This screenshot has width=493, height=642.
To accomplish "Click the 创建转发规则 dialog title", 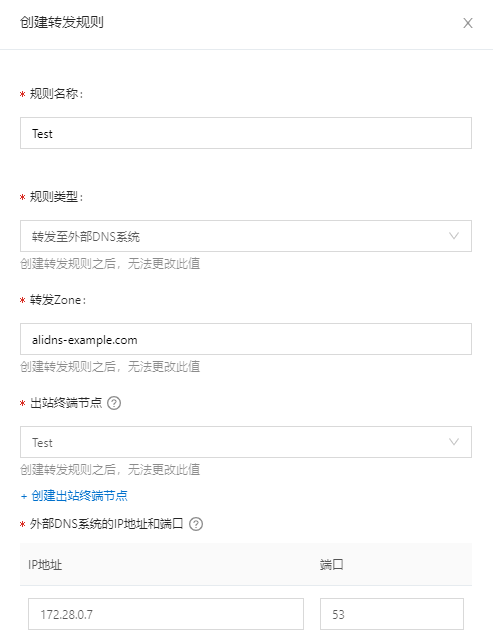I will 62,22.
